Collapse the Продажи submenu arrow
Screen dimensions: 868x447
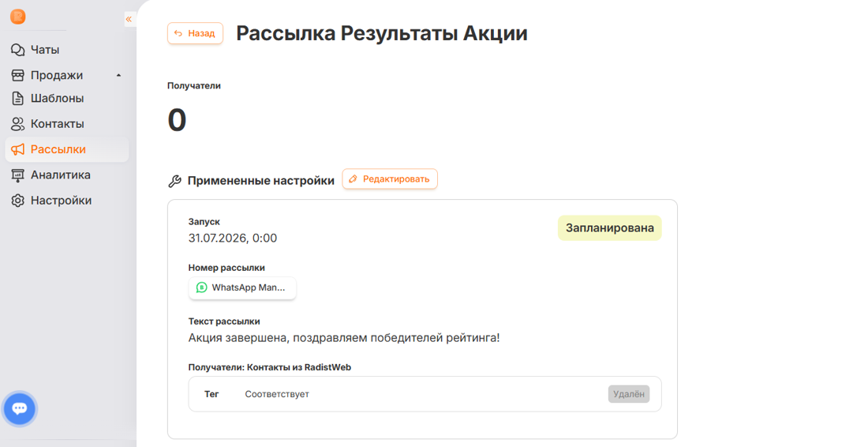[118, 75]
